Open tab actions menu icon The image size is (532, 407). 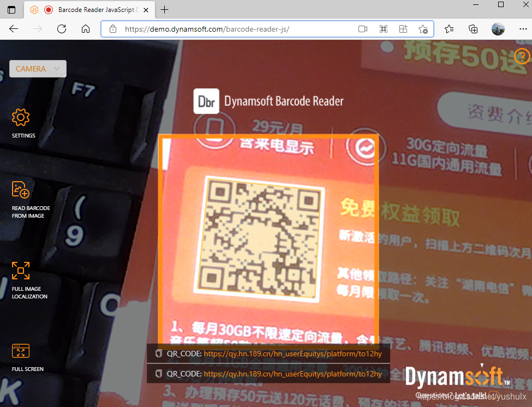11,10
